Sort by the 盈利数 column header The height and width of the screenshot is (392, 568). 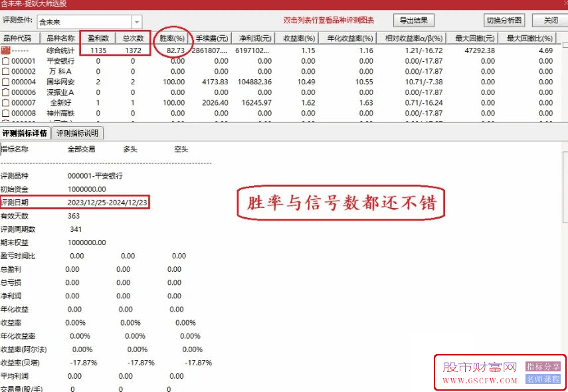tap(98, 38)
